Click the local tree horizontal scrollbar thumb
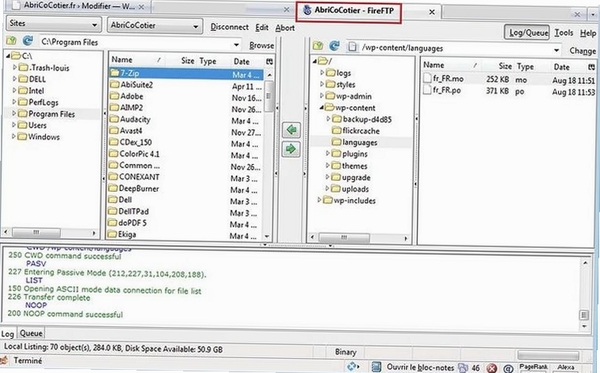 [x=36, y=233]
